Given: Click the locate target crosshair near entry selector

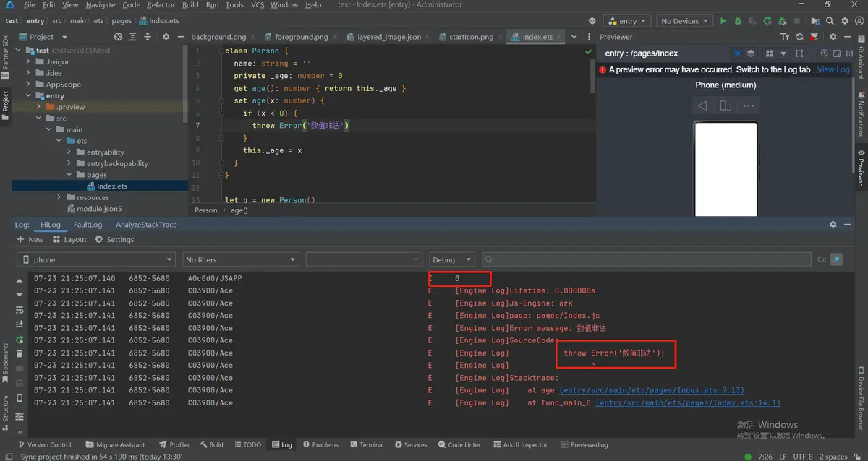Looking at the screenshot, I should (592, 21).
